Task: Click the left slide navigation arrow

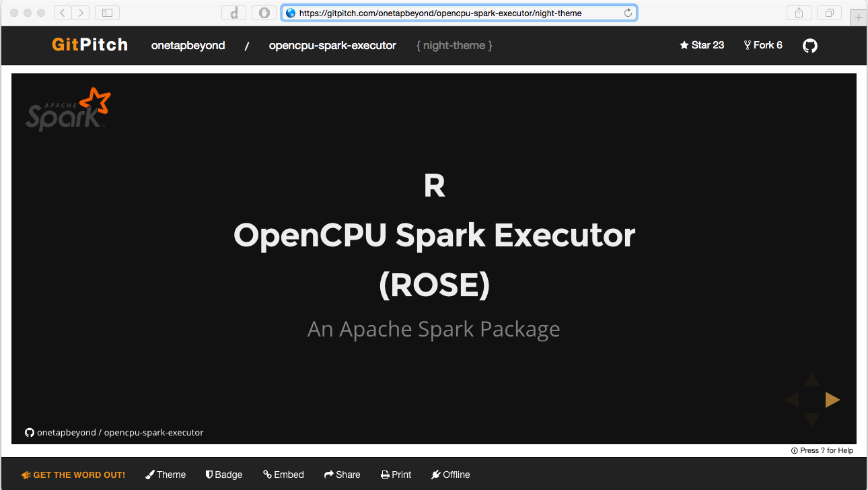Action: point(792,400)
